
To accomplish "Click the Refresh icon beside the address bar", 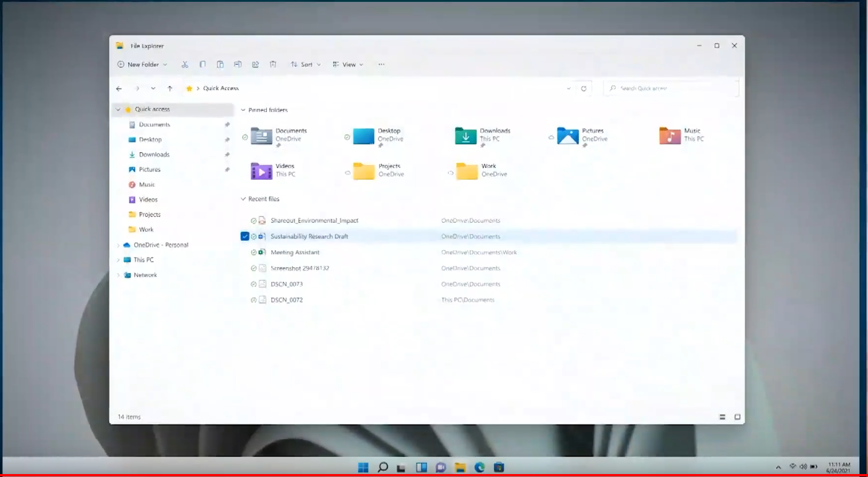I will [x=583, y=88].
